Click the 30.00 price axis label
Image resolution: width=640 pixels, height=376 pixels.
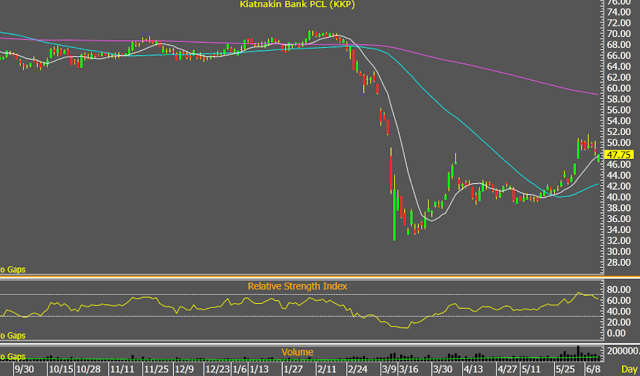pyautogui.click(x=619, y=251)
